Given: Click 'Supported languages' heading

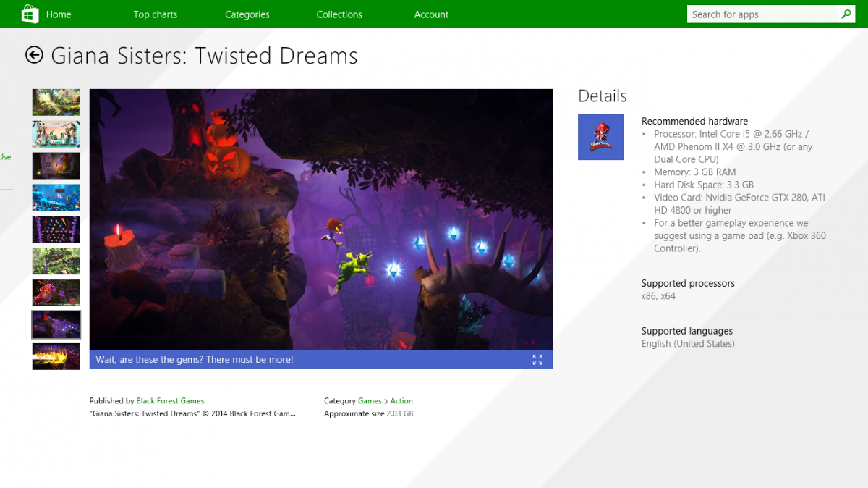Looking at the screenshot, I should pyautogui.click(x=687, y=331).
